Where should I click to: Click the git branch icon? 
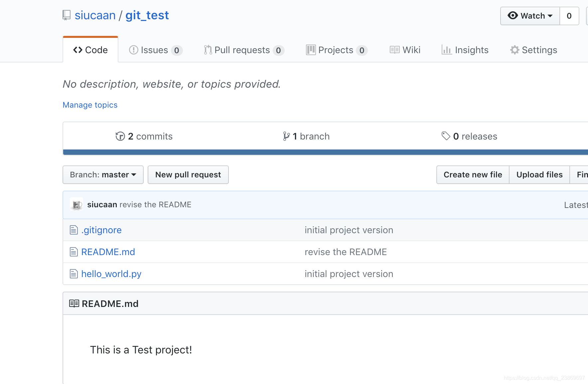coord(286,136)
